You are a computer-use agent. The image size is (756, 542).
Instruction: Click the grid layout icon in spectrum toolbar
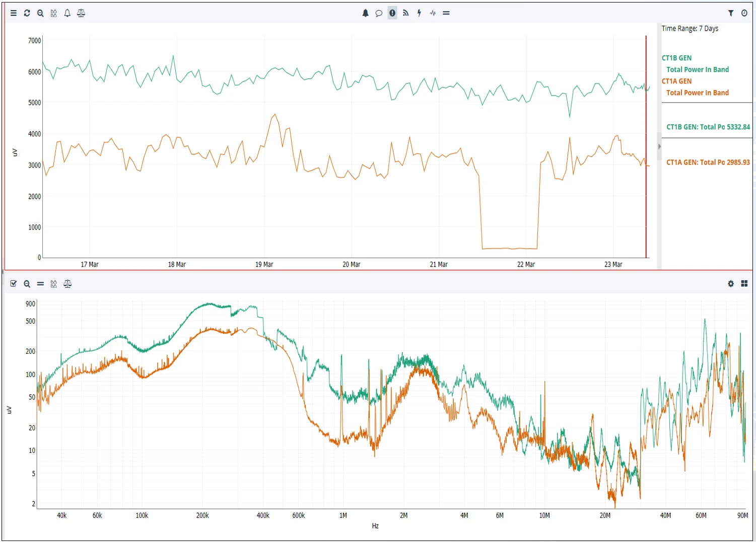(744, 284)
